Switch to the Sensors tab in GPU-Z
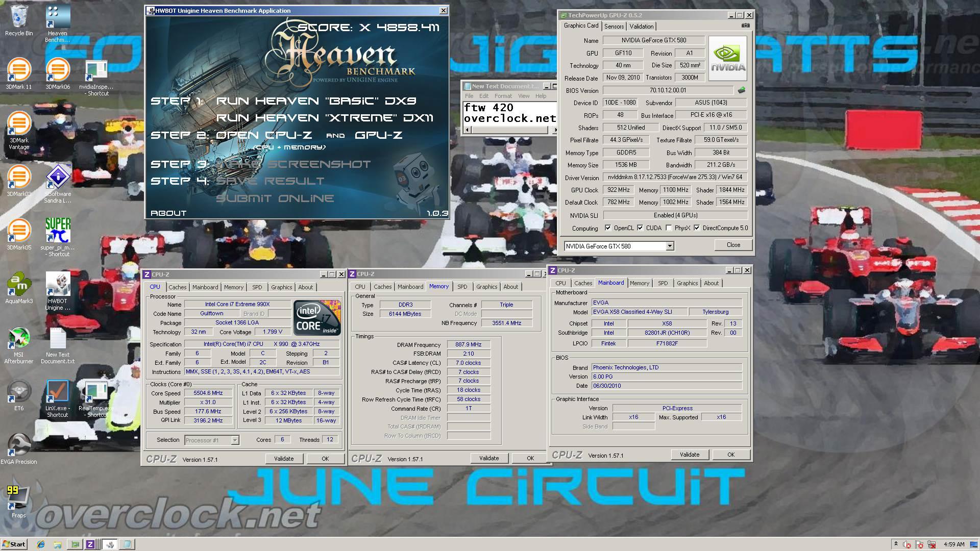 click(614, 27)
